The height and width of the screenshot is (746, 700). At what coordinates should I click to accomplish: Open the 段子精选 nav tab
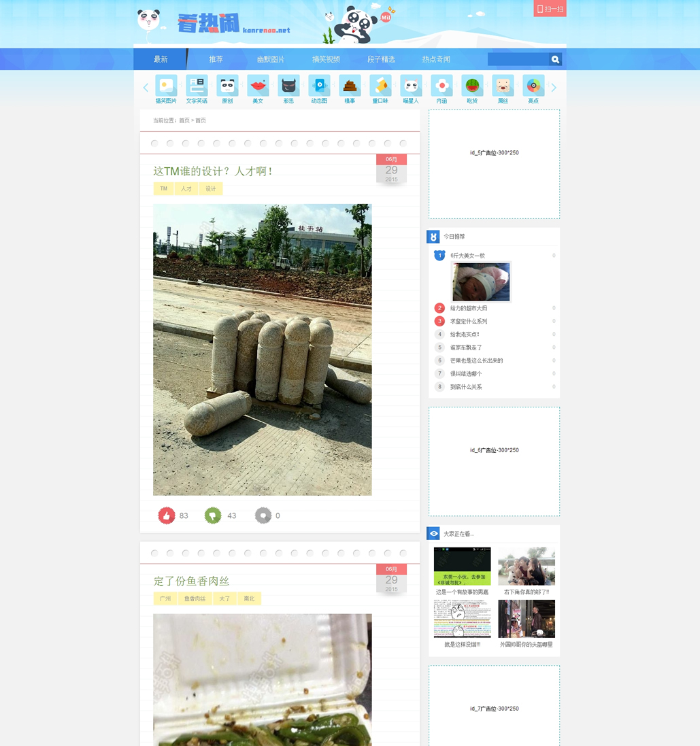pos(381,59)
